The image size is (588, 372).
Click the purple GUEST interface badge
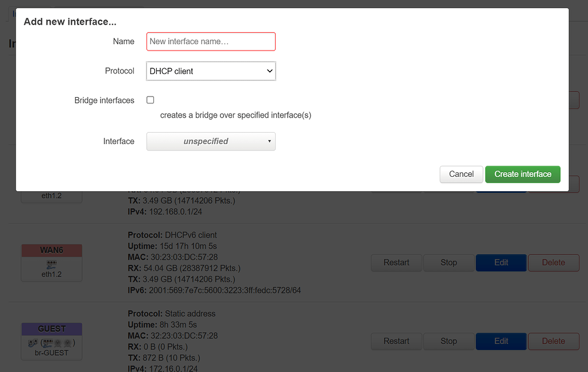pyautogui.click(x=52, y=329)
